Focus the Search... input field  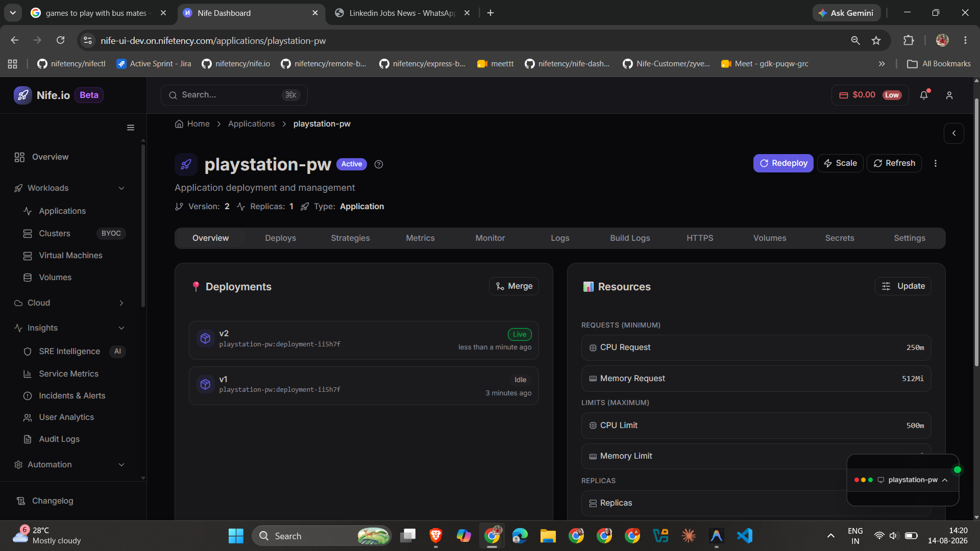[234, 95]
